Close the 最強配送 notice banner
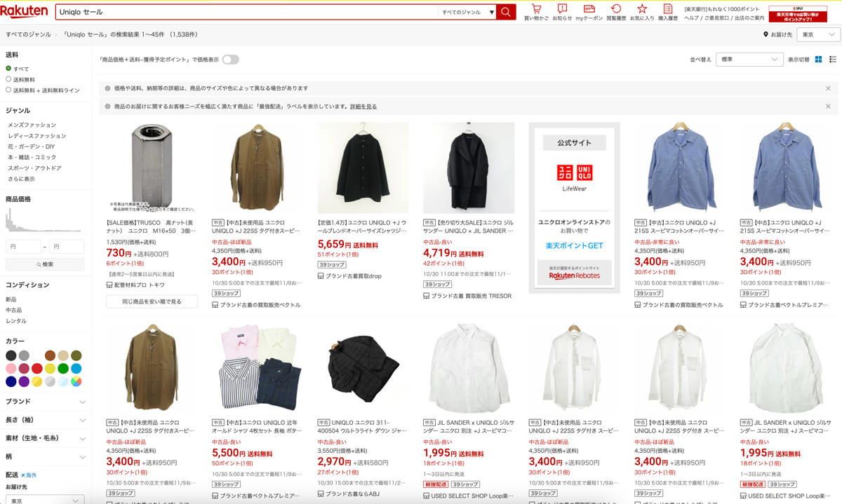Image resolution: width=842 pixels, height=504 pixels. click(828, 107)
